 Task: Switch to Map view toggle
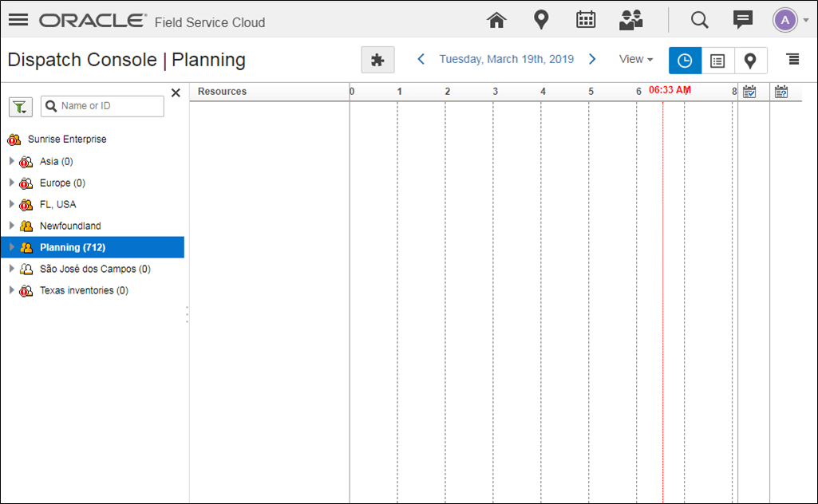750,61
